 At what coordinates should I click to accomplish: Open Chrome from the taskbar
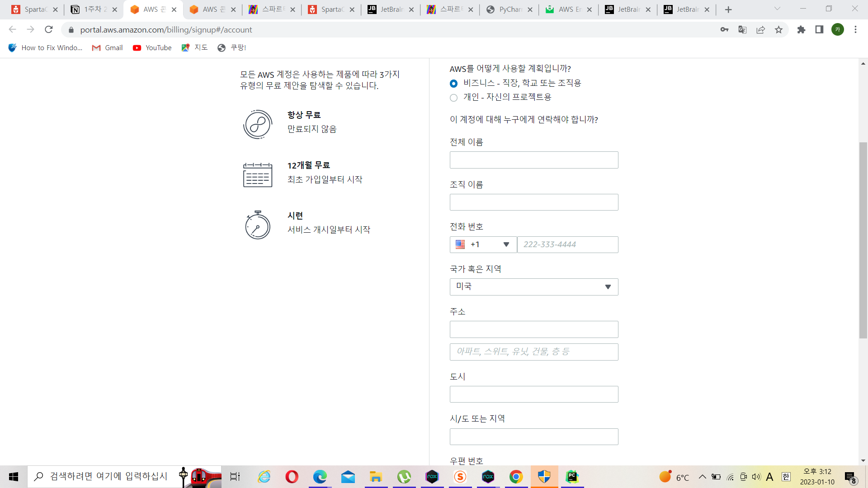(516, 477)
